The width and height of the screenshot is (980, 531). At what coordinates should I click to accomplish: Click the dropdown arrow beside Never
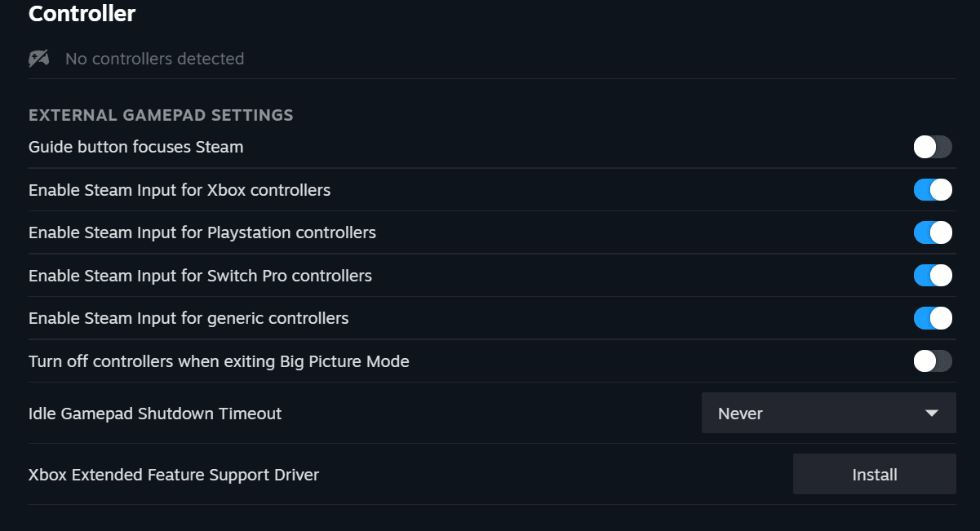(x=932, y=414)
